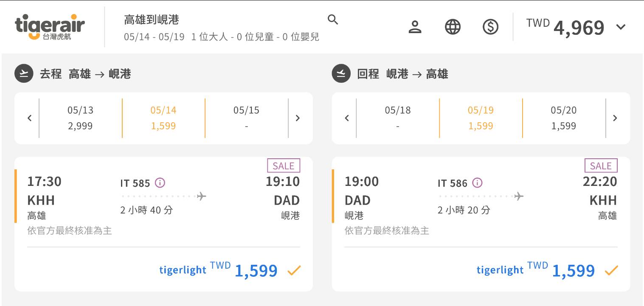
Task: Show later outbound dates with right arrow
Action: pos(298,118)
